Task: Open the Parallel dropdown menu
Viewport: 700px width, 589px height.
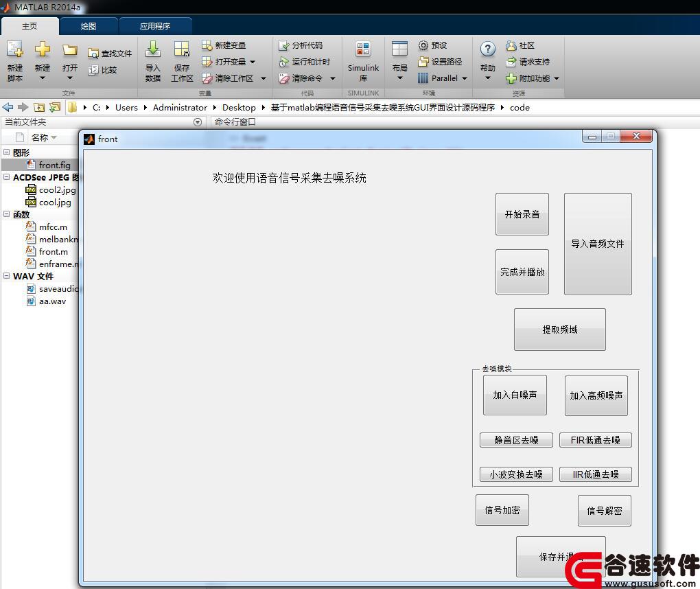Action: [465, 78]
